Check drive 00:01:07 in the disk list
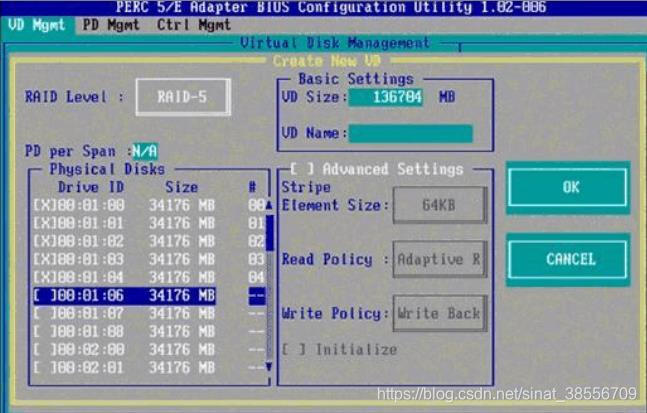The height and width of the screenshot is (413, 647). (45, 314)
